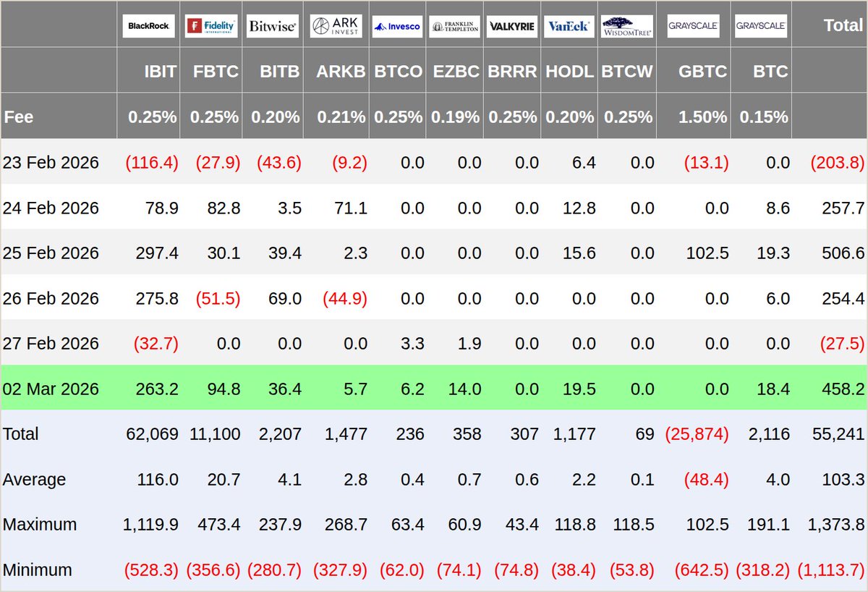Click the Minimum row label
The width and height of the screenshot is (868, 592).
click(38, 570)
